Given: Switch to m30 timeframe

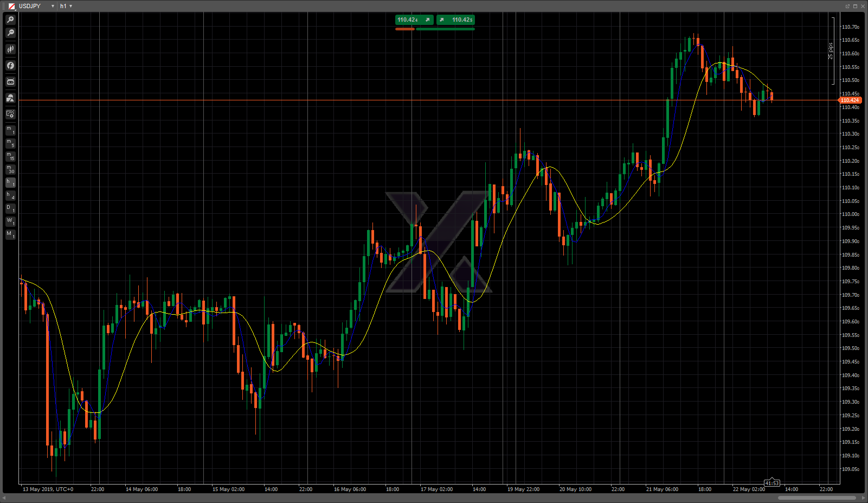Looking at the screenshot, I should [10, 169].
